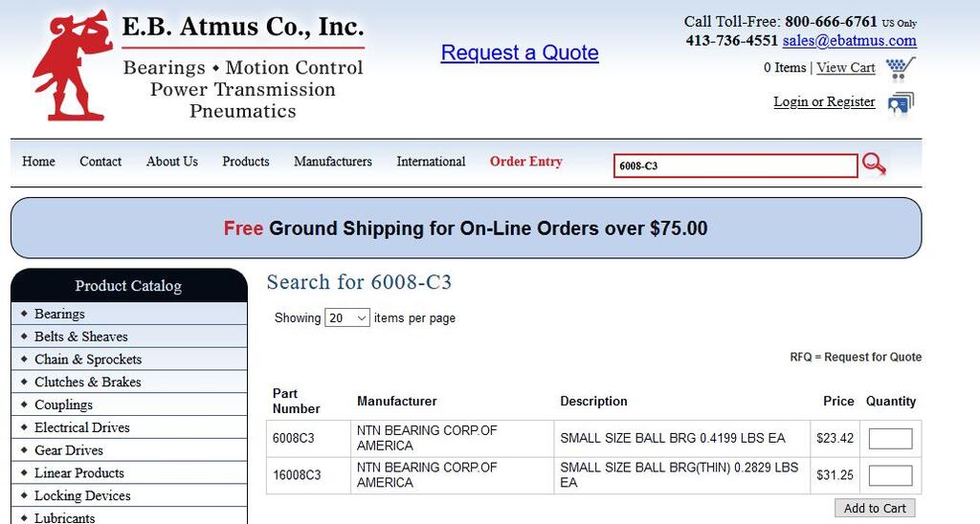Click the Add to Cart button
Image resolution: width=980 pixels, height=524 pixels.
coord(875,509)
